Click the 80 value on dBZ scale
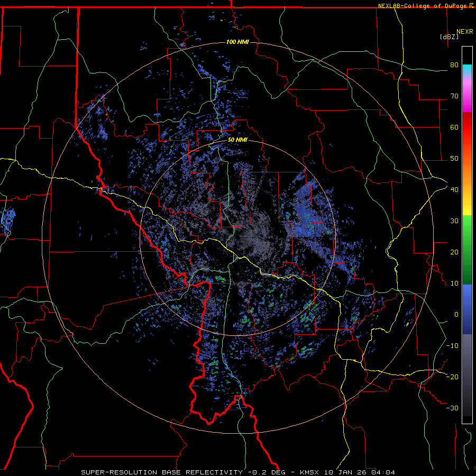Viewport: 476px width, 476px height. (x=454, y=65)
